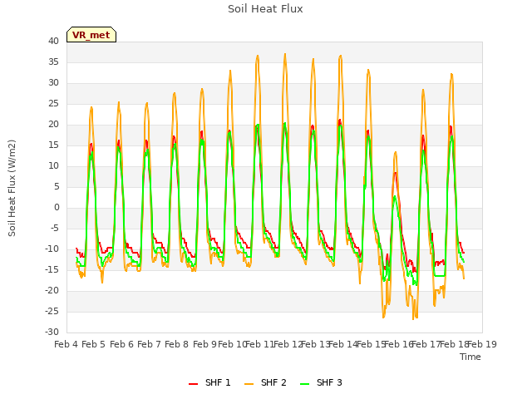Click the 25 y-axis tick value

(x=53, y=104)
